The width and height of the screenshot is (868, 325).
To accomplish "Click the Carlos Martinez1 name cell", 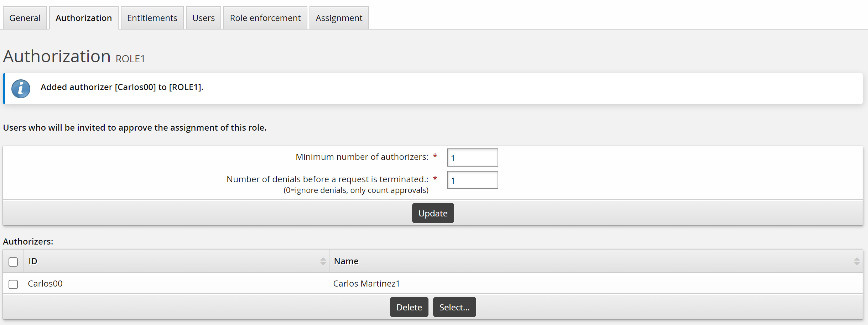I will (x=366, y=284).
